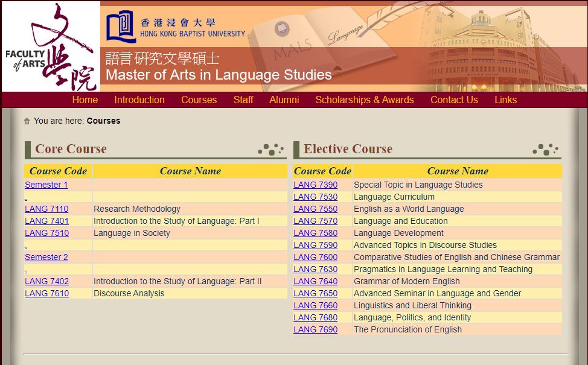Open the LANG 7110 course link

46,209
